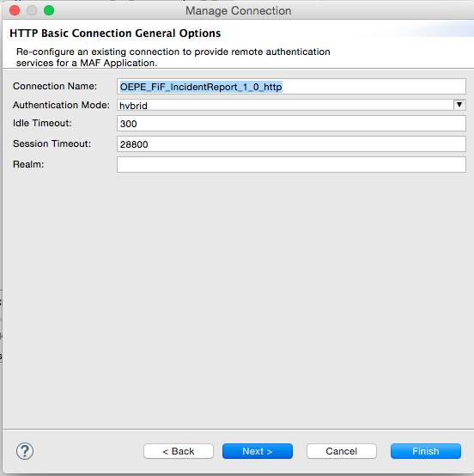Select the "Authentication Mode:" label
Viewport: 474px width, 476px height.
click(x=61, y=105)
